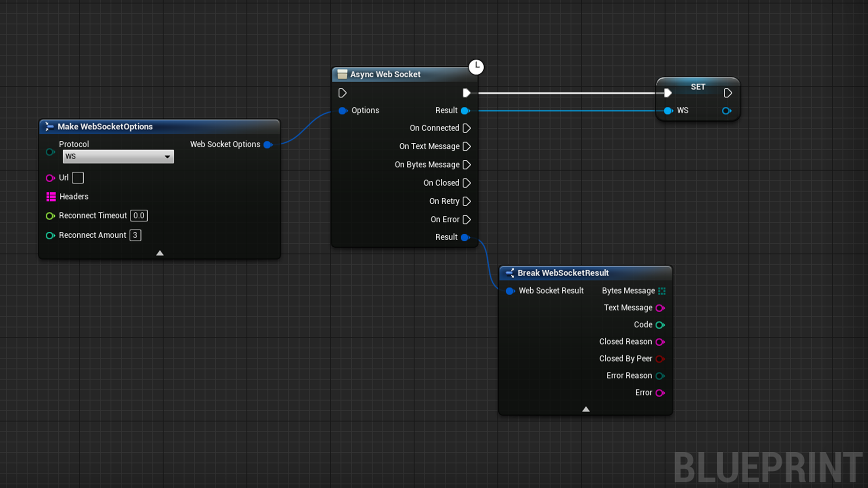Click the On Closed execution pin
Viewport: 868px width, 488px height.
[x=467, y=183]
